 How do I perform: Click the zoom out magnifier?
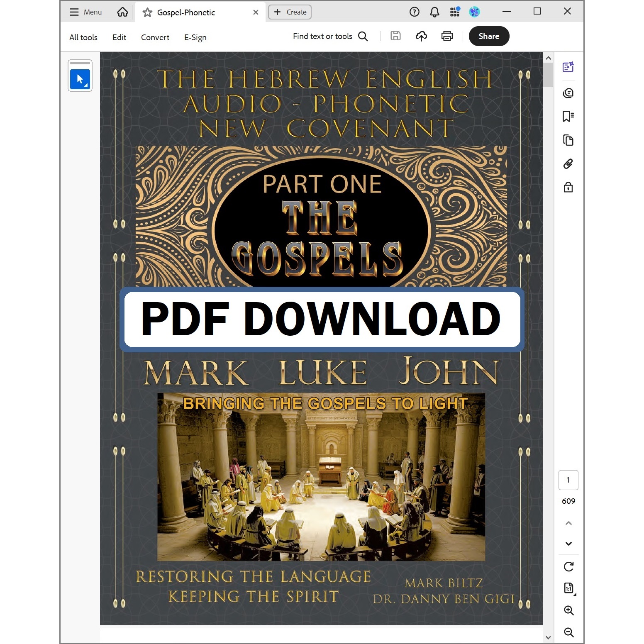568,632
